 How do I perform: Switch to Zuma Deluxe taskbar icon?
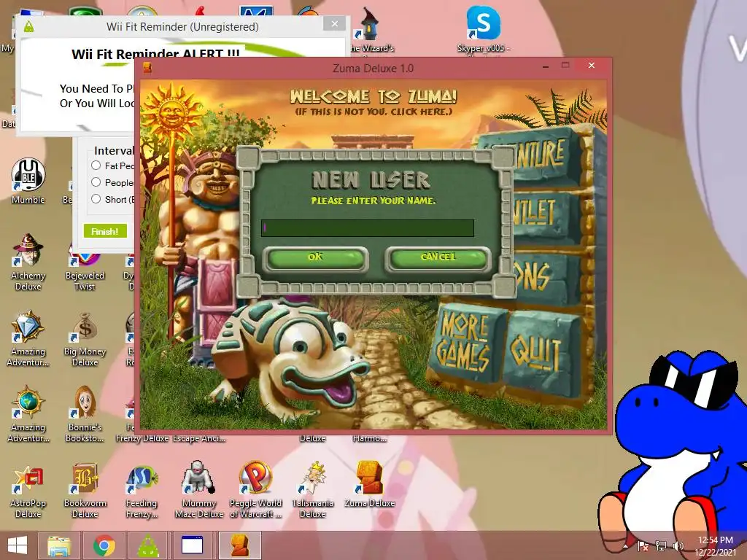239,545
